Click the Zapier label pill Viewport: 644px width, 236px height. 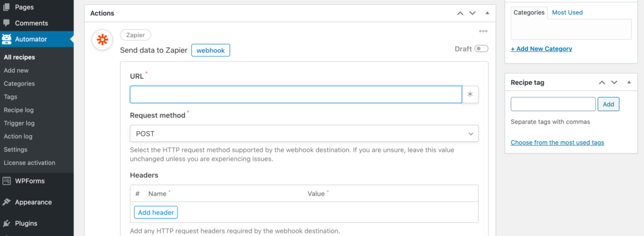pyautogui.click(x=136, y=35)
